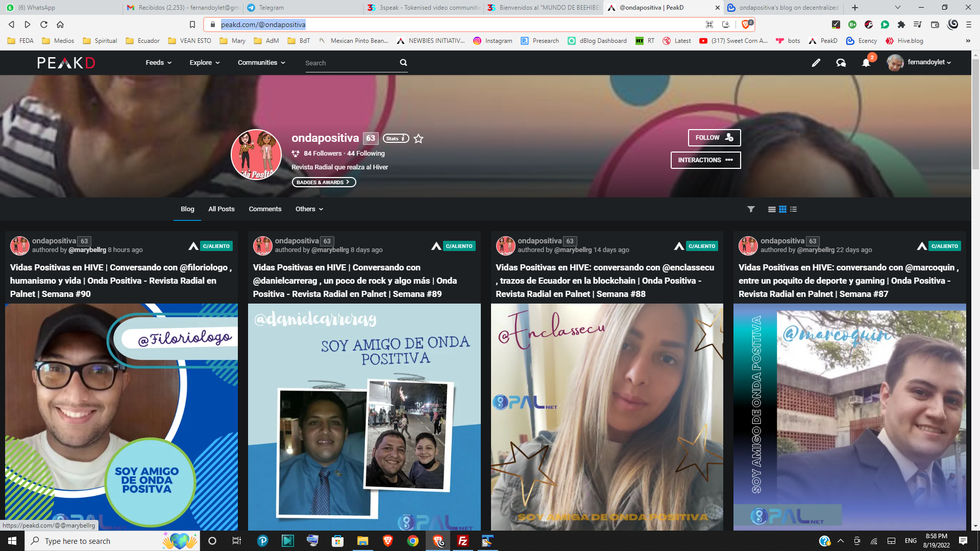Image resolution: width=980 pixels, height=551 pixels.
Task: Open the Windows action center notifications
Action: point(963,541)
